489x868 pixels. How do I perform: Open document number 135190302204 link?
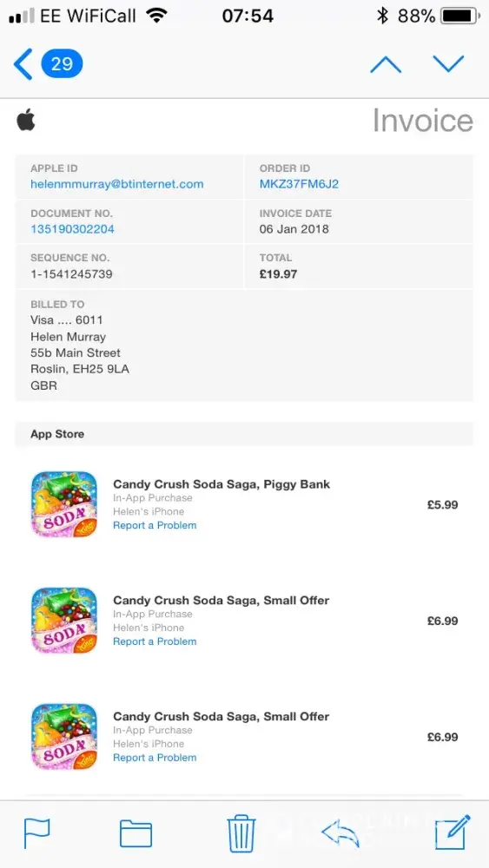tap(73, 229)
